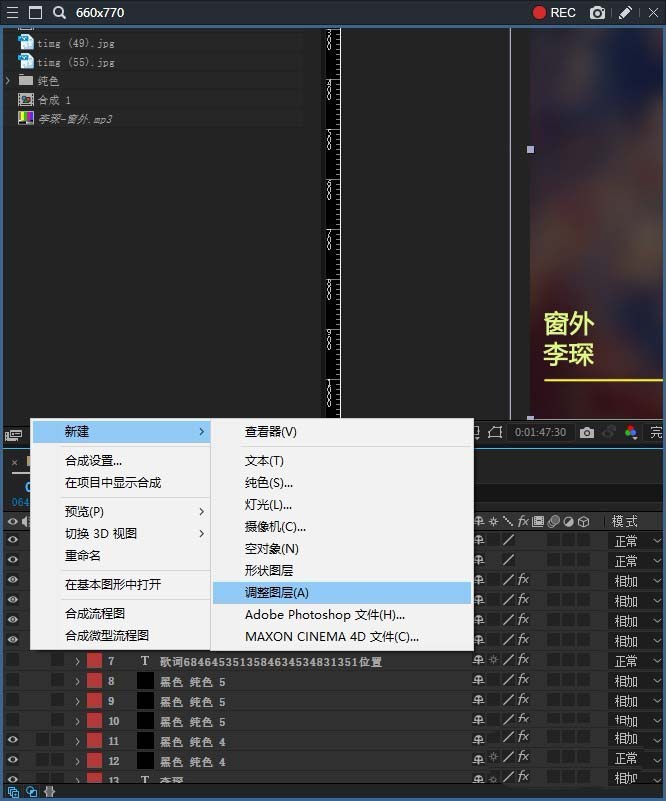Hide layer 11 黑色 纯色 4 using eye
Screen dimensions: 666x801
click(13, 740)
